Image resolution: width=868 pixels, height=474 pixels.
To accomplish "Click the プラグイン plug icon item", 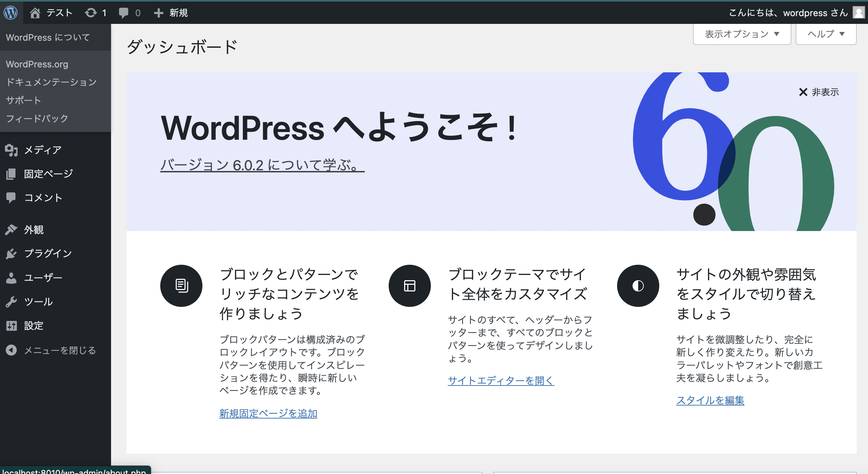I will (x=48, y=254).
